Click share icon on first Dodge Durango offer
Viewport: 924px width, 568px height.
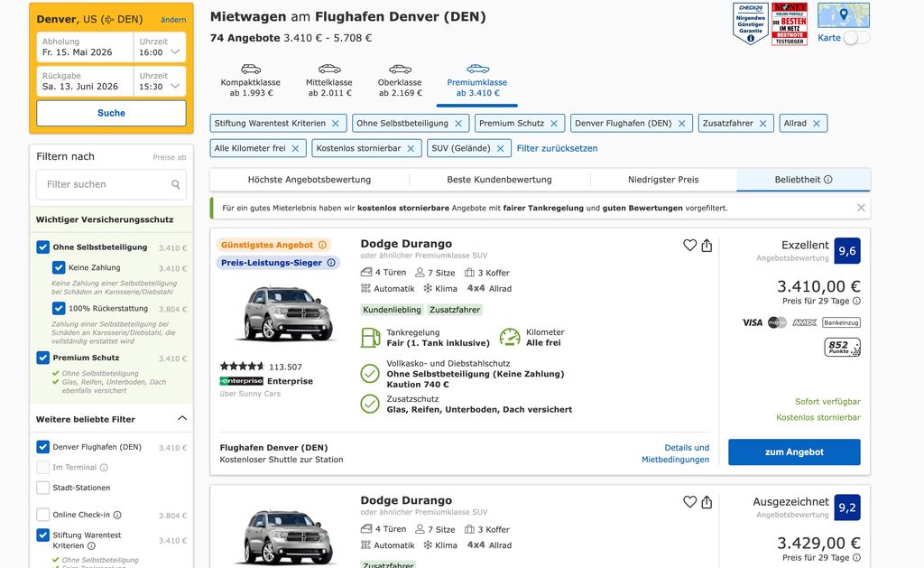tap(707, 246)
